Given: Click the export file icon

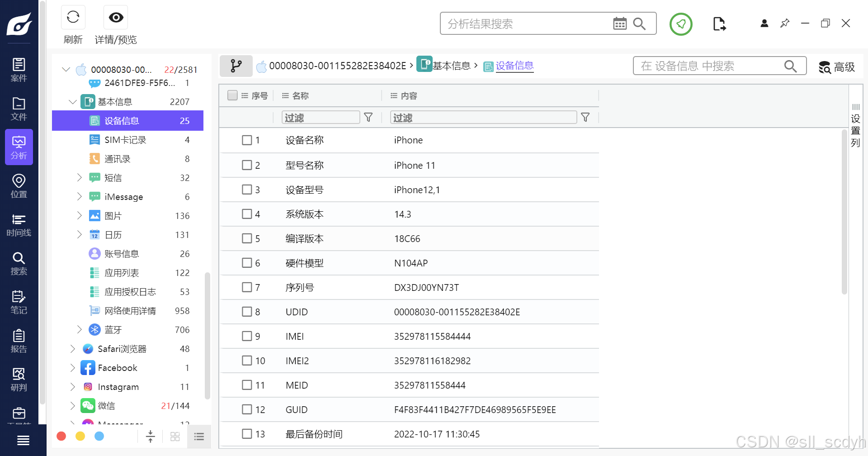Looking at the screenshot, I should click(719, 24).
